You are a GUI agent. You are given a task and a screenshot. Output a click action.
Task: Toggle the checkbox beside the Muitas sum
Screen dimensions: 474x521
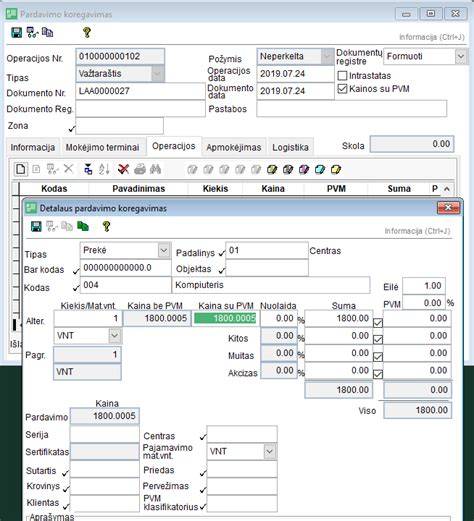[x=378, y=357]
